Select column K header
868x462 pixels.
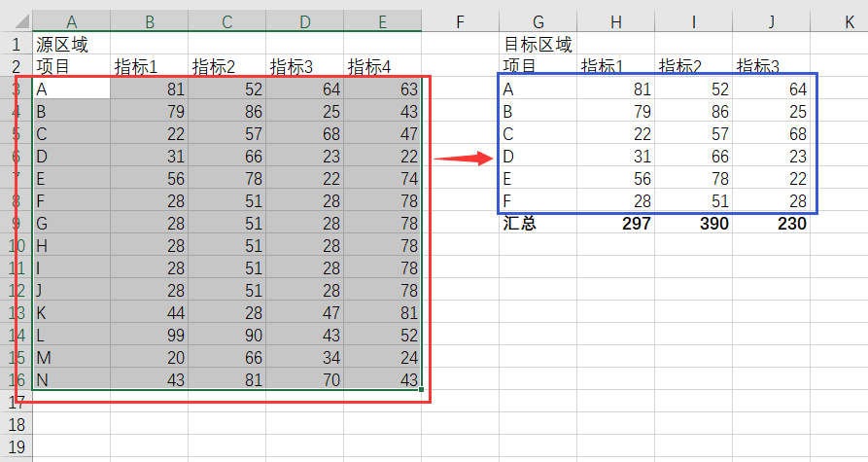[x=839, y=21]
